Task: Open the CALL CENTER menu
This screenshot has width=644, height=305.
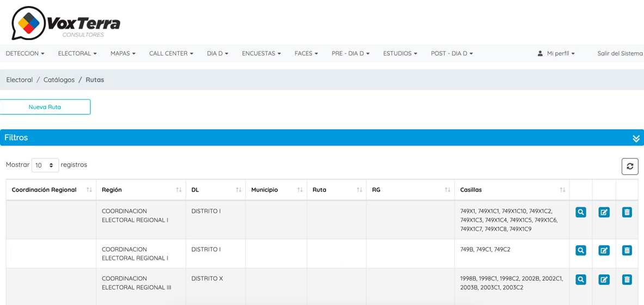Action: [171, 53]
